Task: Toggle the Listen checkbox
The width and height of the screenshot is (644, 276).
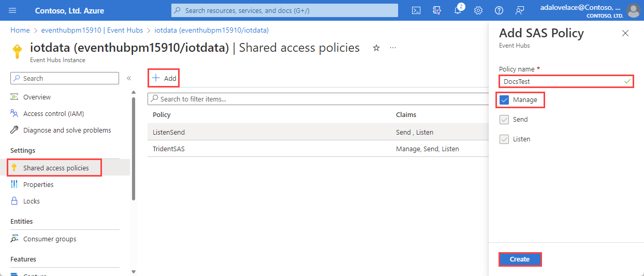Action: pos(505,139)
